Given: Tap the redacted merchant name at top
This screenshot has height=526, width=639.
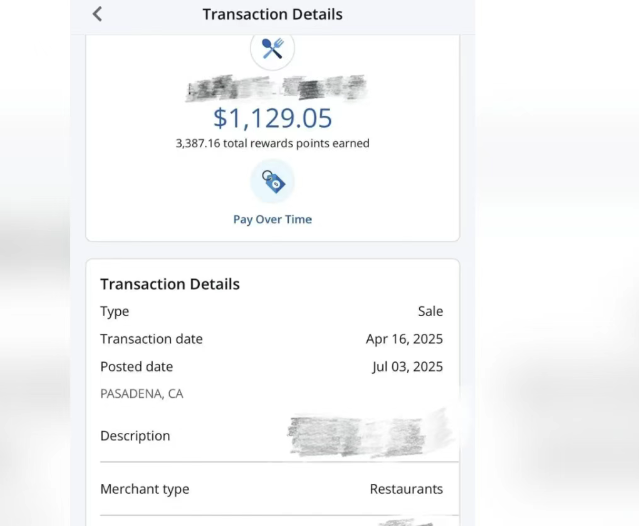Looking at the screenshot, I should (276, 88).
